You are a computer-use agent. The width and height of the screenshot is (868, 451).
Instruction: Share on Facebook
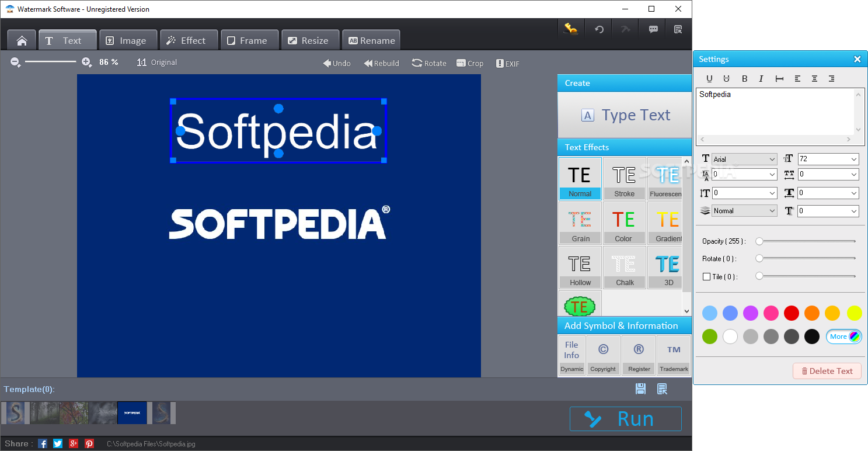43,443
